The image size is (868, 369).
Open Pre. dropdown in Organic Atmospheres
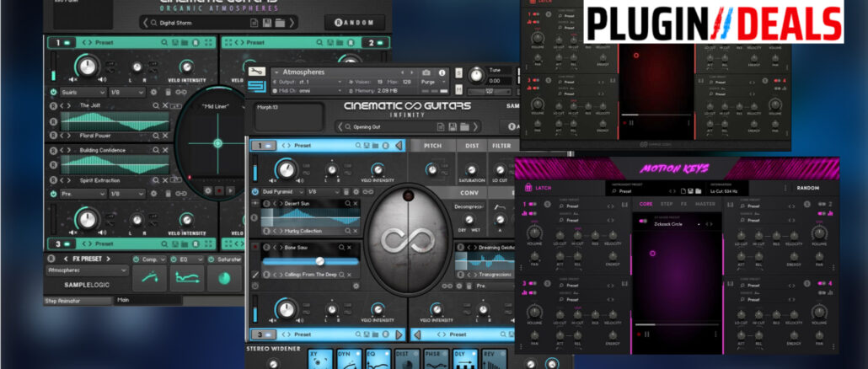[x=83, y=194]
